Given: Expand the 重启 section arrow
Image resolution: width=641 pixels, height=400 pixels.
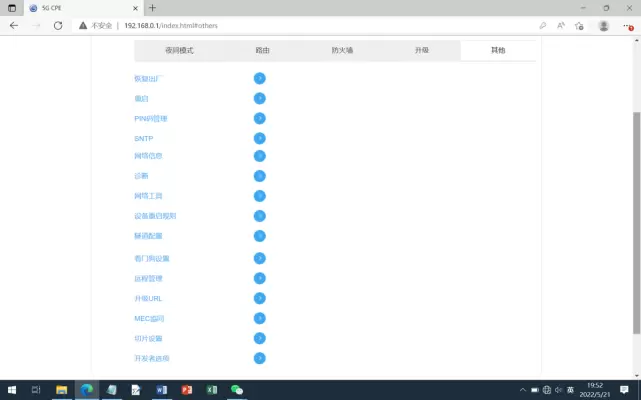Looking at the screenshot, I should (x=259, y=98).
